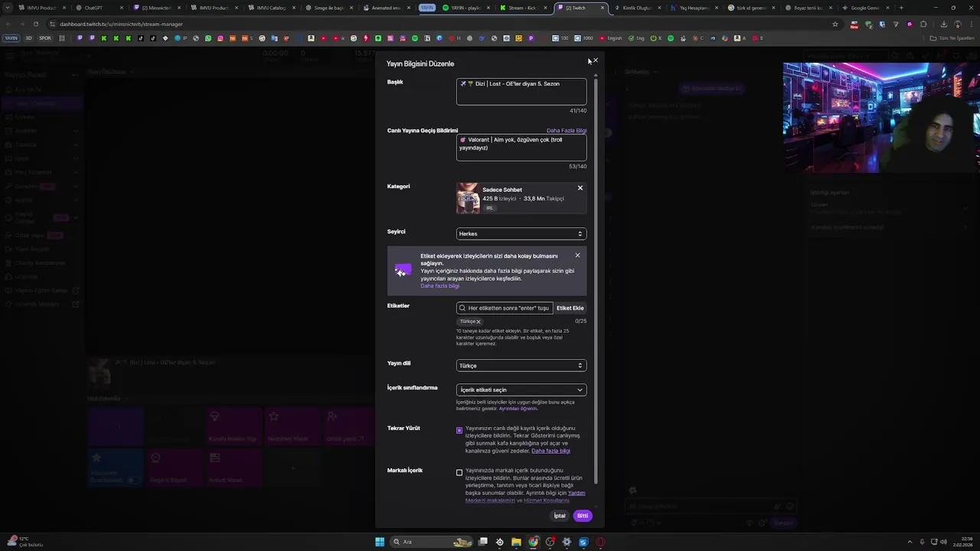Dismiss the Etiket tip banner
The height and width of the screenshot is (551, 980).
click(x=577, y=255)
